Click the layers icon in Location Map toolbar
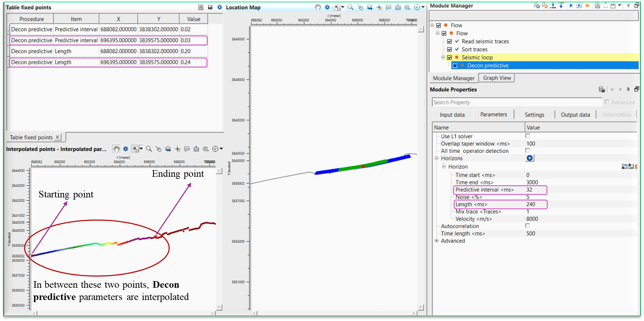 pyautogui.click(x=369, y=7)
